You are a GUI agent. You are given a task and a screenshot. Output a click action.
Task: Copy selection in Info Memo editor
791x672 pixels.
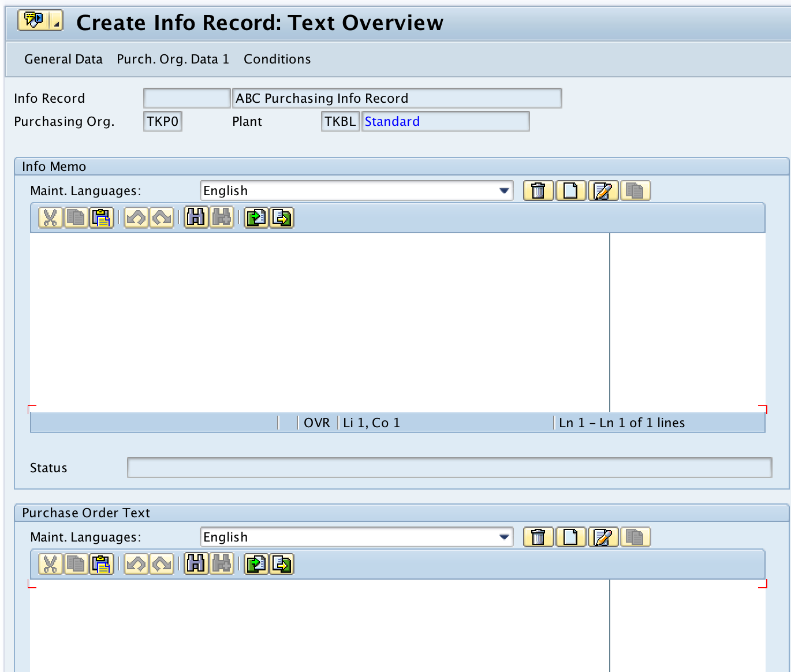click(x=76, y=218)
